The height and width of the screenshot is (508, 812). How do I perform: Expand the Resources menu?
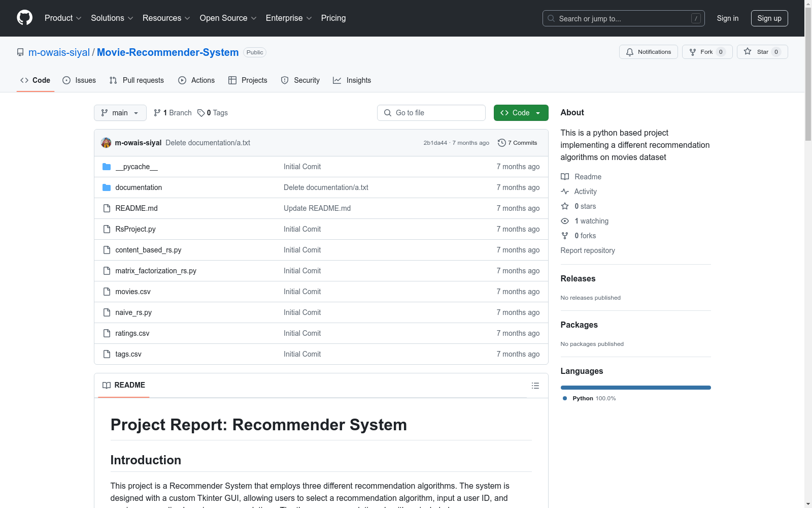click(166, 18)
